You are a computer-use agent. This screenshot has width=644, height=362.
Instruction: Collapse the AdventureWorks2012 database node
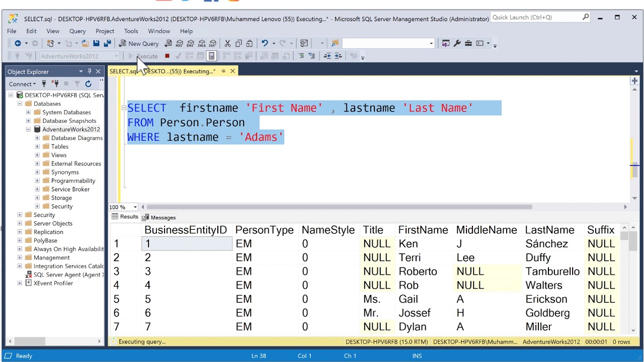[x=28, y=129]
